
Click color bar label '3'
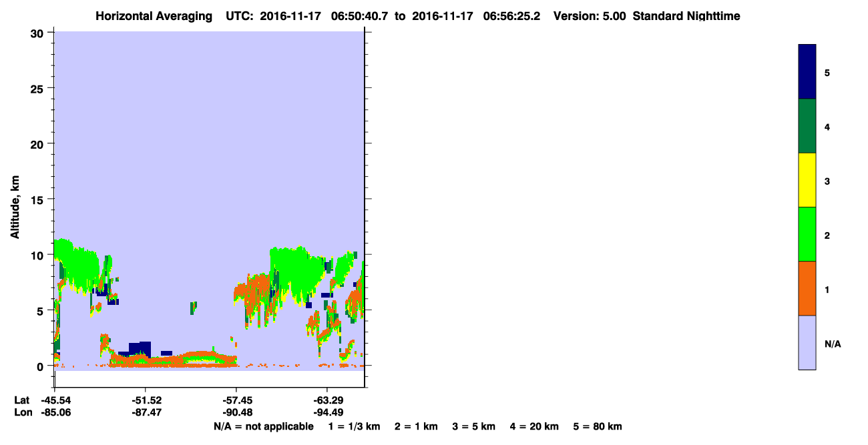click(827, 181)
